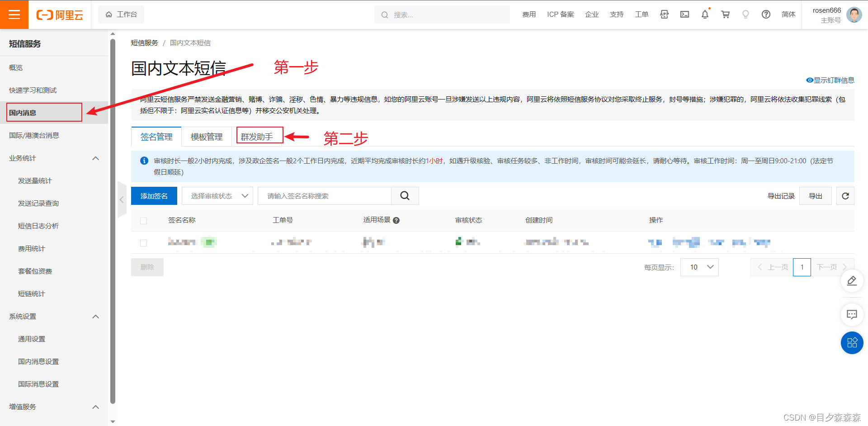Show DingTalk group info via 显示钉群信息
This screenshot has height=426, width=868.
tap(830, 80)
